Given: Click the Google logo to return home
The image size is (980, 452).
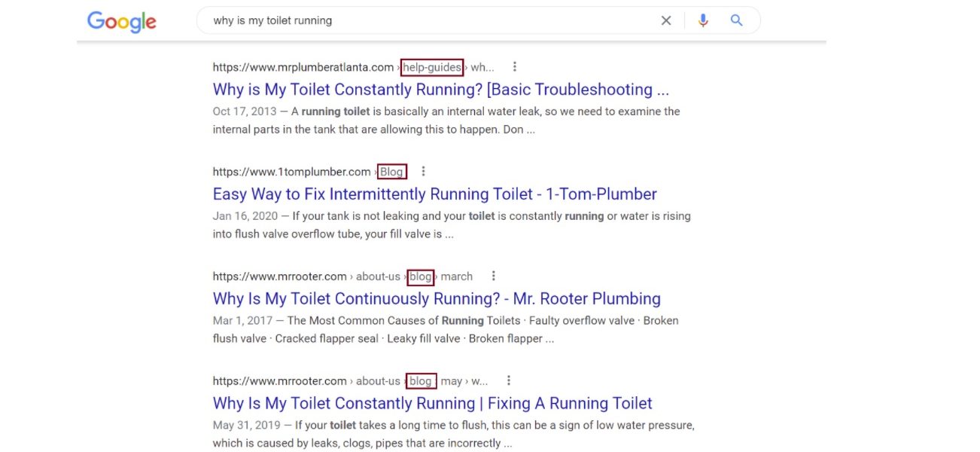Looking at the screenshot, I should tap(121, 21).
